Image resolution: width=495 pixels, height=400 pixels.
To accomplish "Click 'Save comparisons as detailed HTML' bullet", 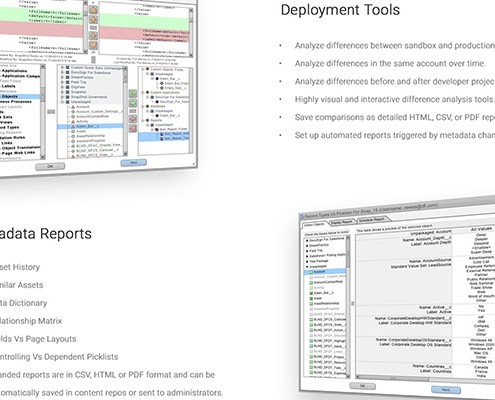I will [395, 117].
